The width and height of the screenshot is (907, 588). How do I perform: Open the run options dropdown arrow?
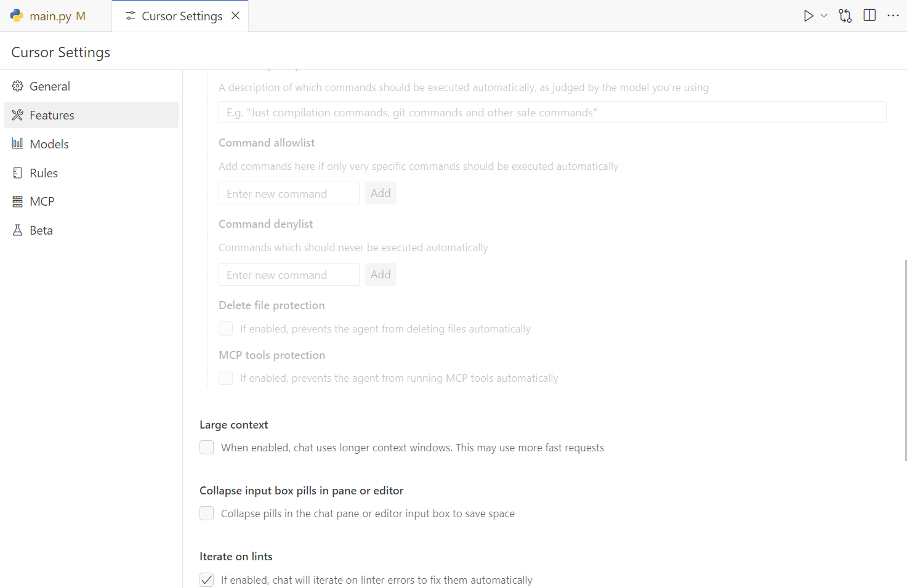tap(824, 16)
